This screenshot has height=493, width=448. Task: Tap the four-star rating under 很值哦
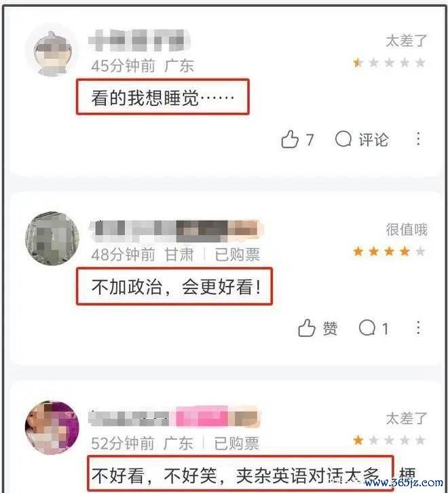(x=389, y=251)
